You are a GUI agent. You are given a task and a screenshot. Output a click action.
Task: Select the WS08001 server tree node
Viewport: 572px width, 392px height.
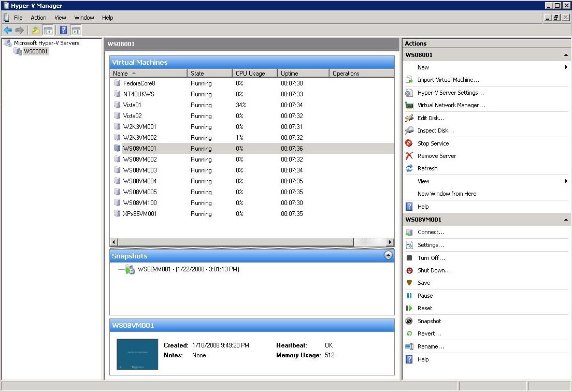tap(35, 51)
